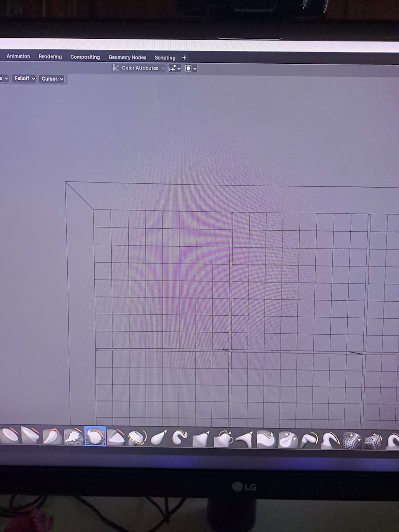
Task: Open the Geometry Nodes workspace
Action: (x=127, y=58)
